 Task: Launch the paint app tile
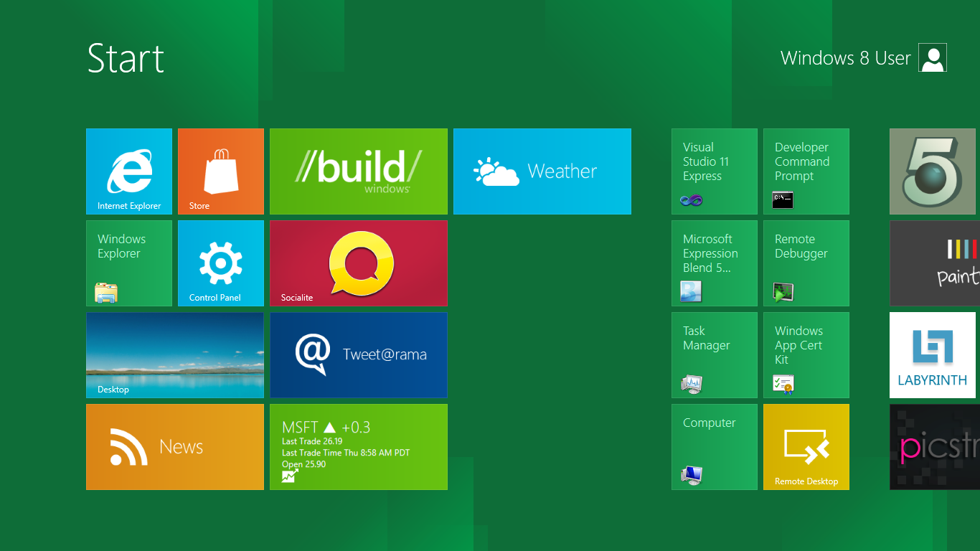(x=935, y=263)
